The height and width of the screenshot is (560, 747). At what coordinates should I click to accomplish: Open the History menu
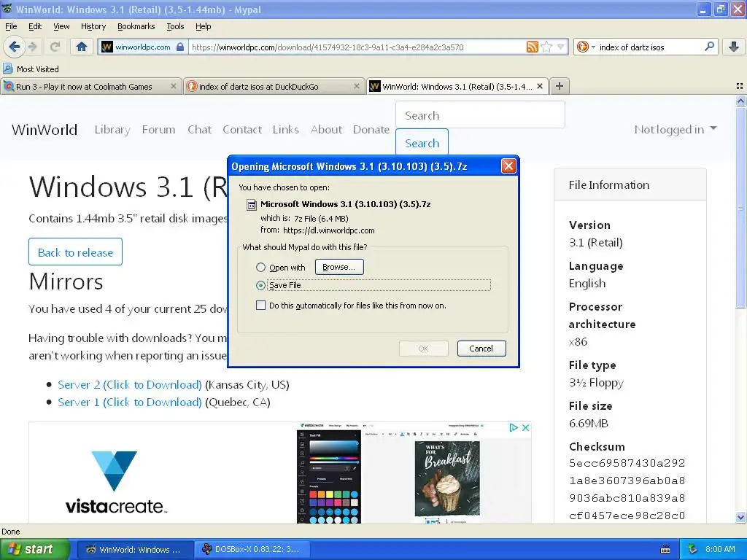(93, 26)
